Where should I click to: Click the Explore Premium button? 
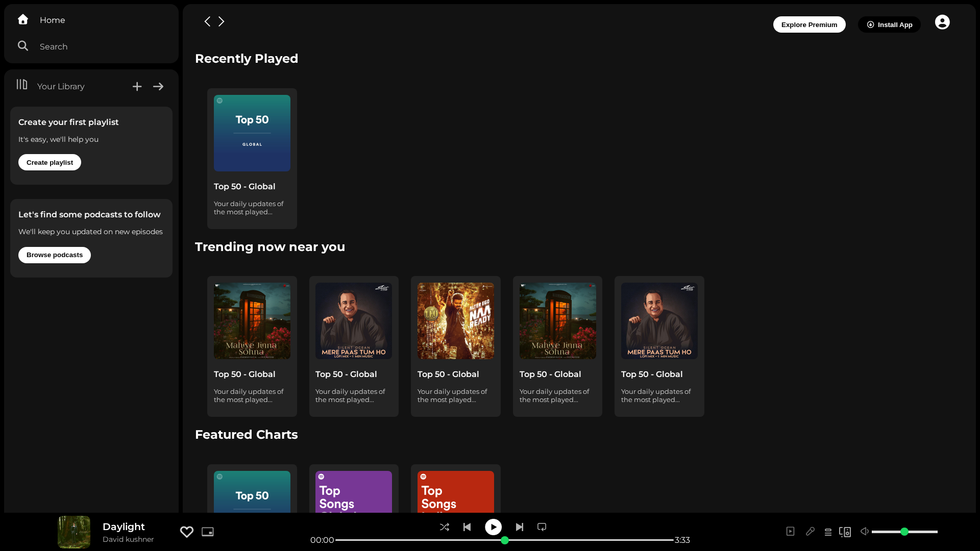pos(809,24)
